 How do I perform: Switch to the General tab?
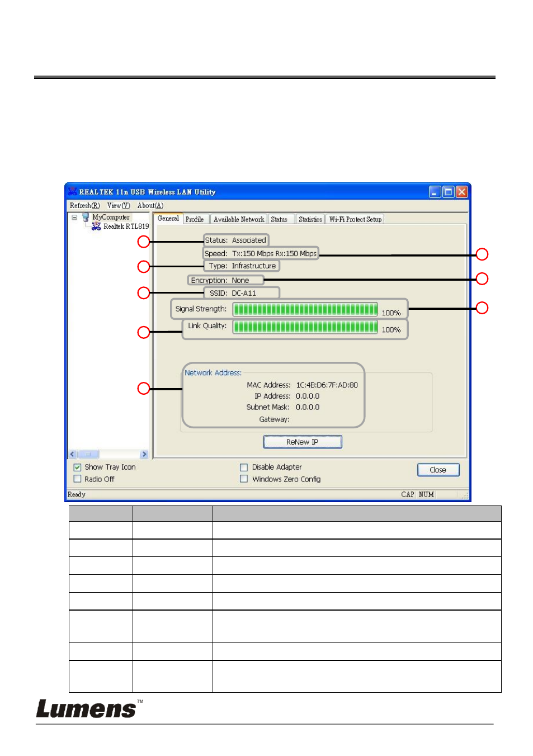point(168,219)
